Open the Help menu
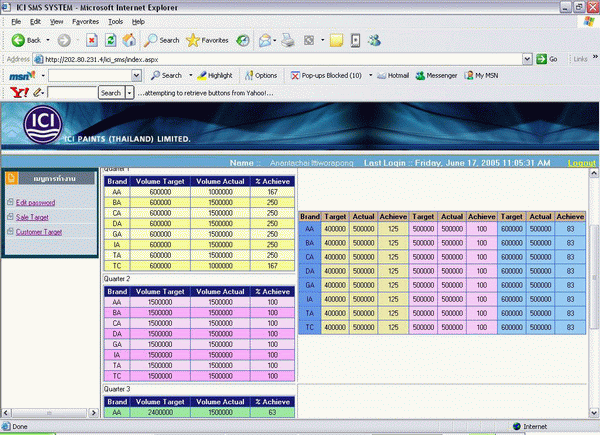 point(138,21)
